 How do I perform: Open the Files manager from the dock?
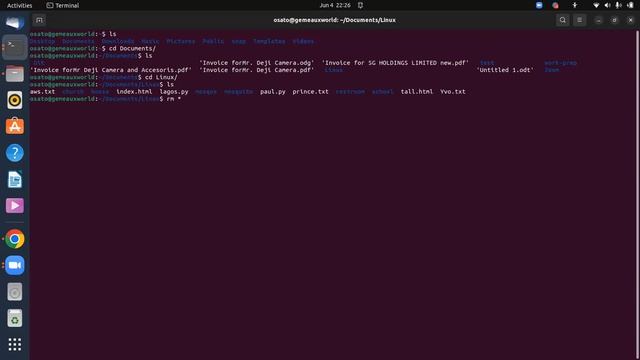point(15,74)
